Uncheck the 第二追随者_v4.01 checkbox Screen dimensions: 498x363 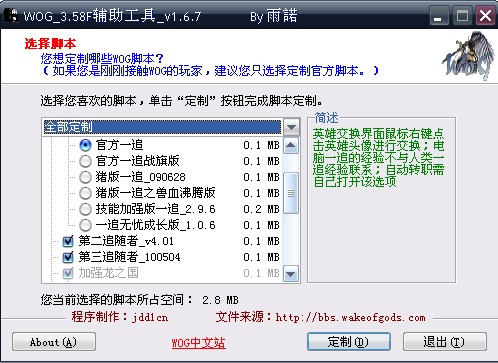(x=68, y=241)
